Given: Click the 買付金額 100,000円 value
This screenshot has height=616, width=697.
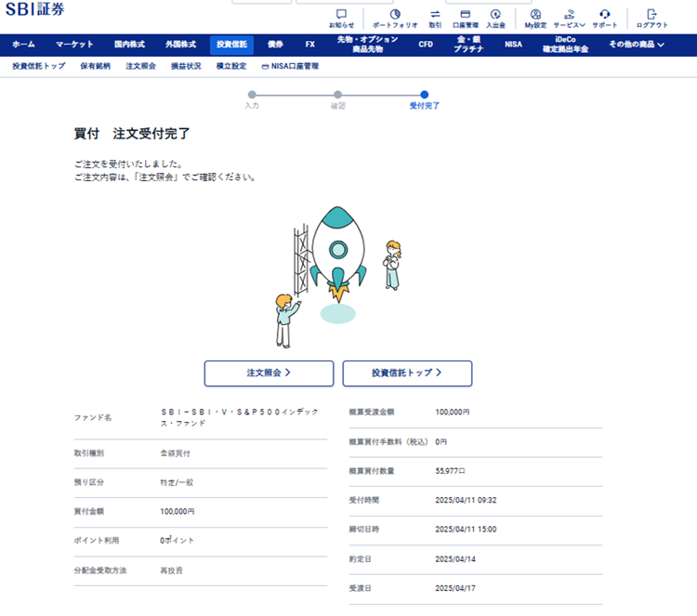Looking at the screenshot, I should (x=178, y=511).
